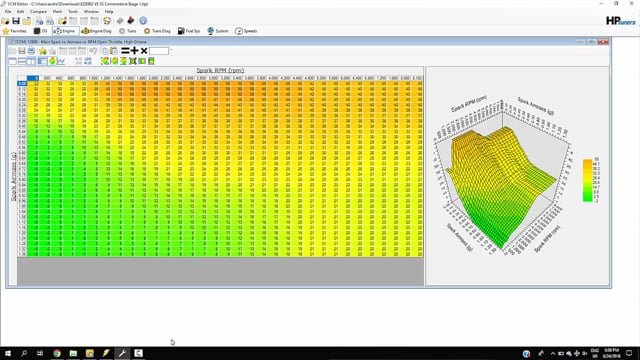Image resolution: width=640 pixels, height=360 pixels.
Task: Print the spark table
Action: click(31, 51)
